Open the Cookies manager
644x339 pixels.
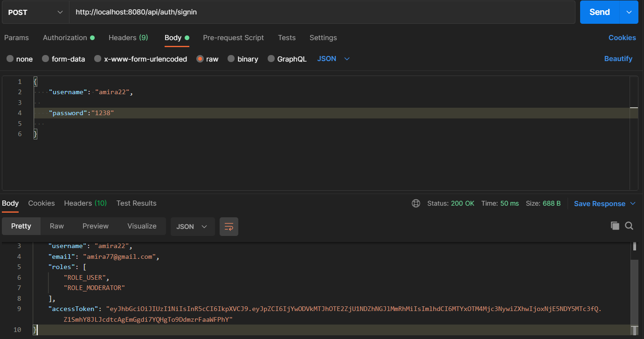pyautogui.click(x=622, y=37)
